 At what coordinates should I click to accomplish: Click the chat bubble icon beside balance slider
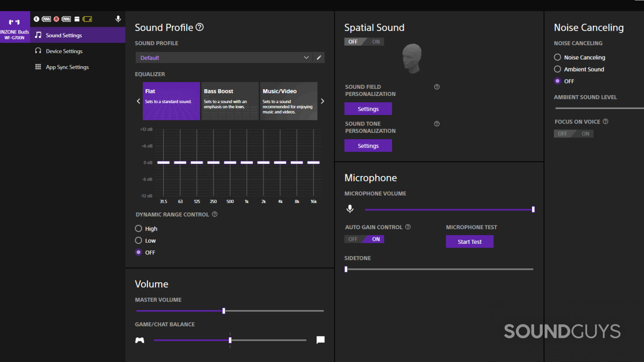[x=320, y=340]
